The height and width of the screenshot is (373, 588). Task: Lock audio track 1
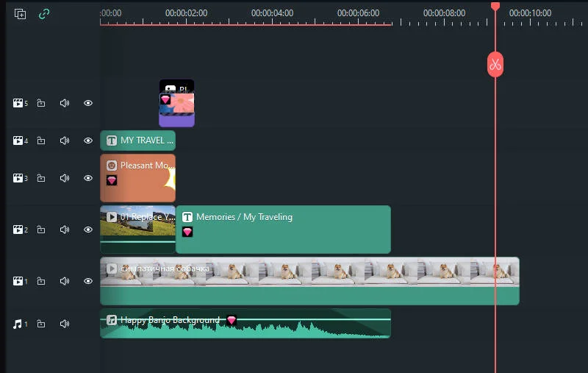tap(41, 324)
